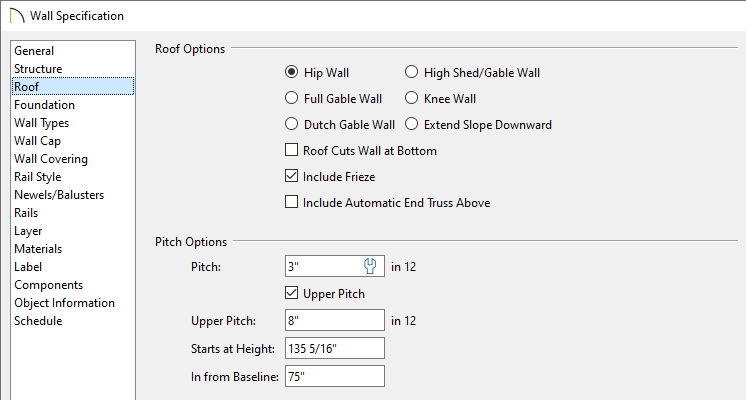746x400 pixels.
Task: Click the Starts at Height field
Action: click(x=334, y=348)
